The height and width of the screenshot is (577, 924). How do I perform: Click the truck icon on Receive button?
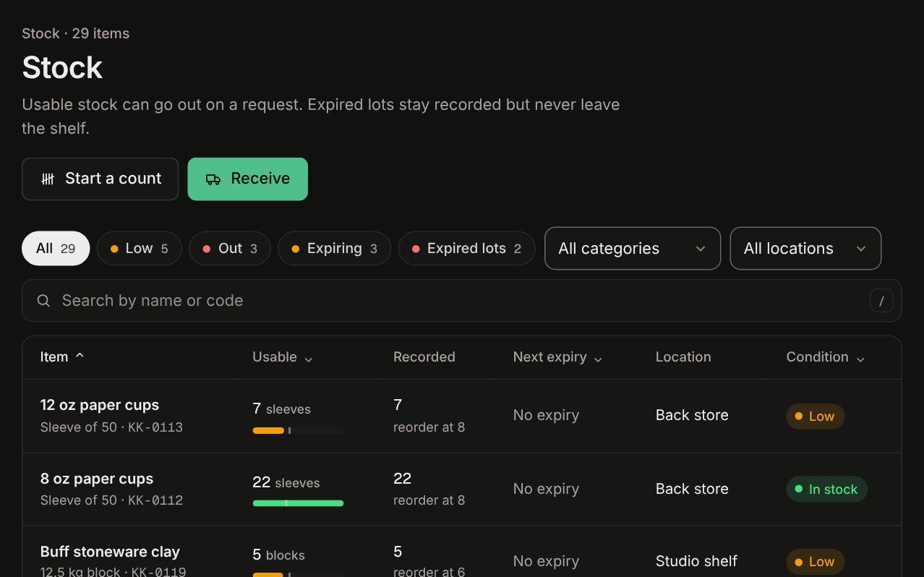click(x=213, y=179)
